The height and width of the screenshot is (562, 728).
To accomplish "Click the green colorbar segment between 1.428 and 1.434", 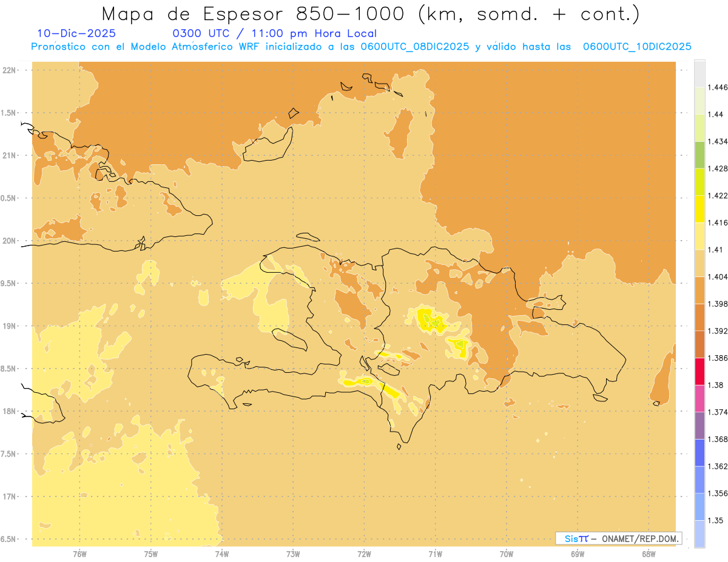I will [x=699, y=155].
